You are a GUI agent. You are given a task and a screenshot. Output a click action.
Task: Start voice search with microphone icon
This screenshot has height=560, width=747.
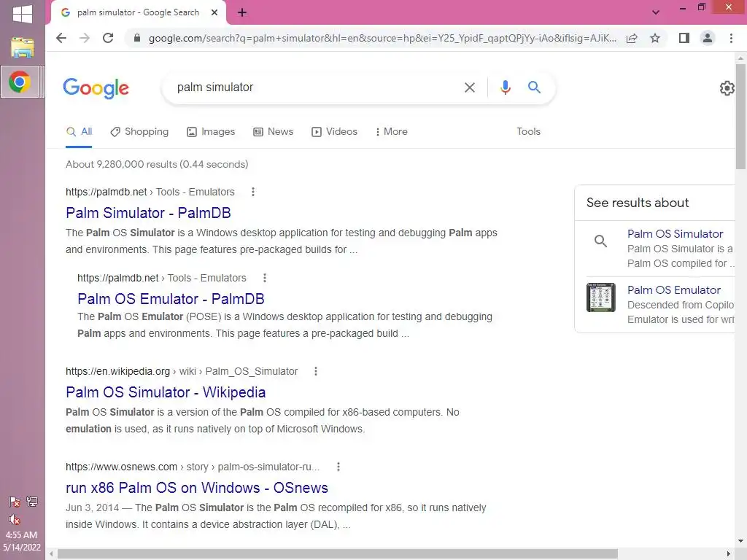coord(506,87)
